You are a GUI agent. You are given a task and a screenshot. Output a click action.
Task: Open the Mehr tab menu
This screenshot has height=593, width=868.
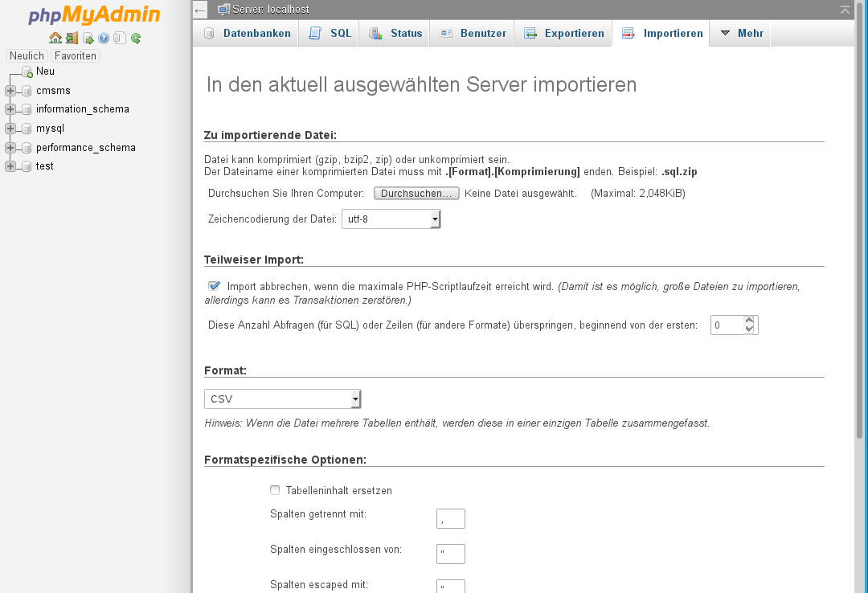coord(741,34)
